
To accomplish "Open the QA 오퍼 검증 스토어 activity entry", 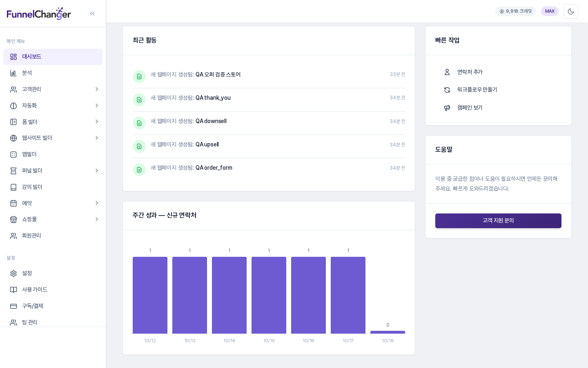I will coord(269,76).
